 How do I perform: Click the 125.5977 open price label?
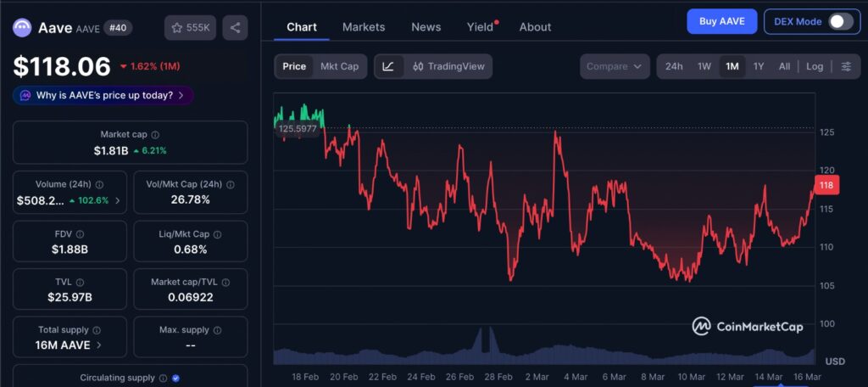coord(298,129)
